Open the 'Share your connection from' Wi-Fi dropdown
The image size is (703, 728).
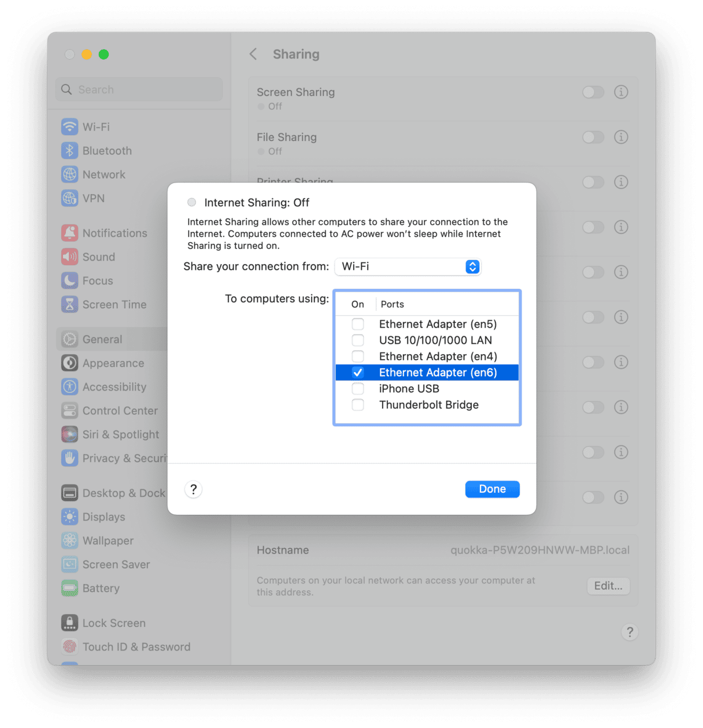point(408,266)
